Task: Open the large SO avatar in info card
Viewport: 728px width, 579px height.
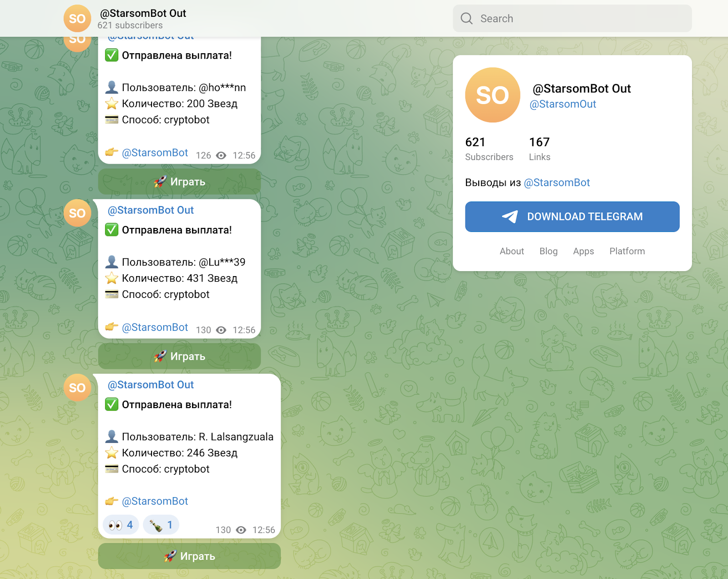Action: [x=492, y=95]
